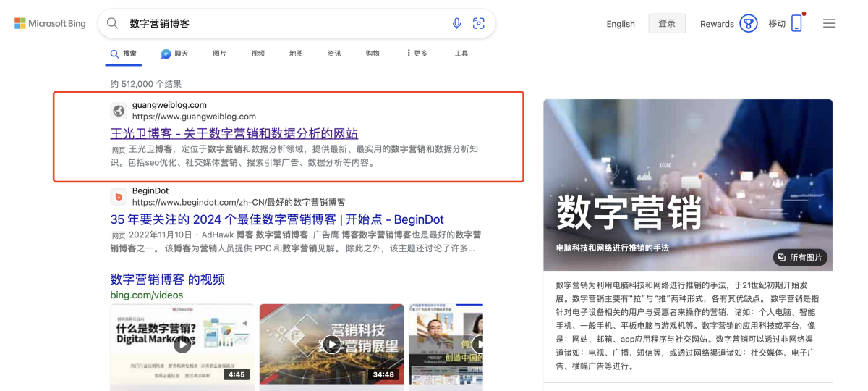
Task: Click the 数字营销 knowledge panel image
Action: [x=688, y=185]
